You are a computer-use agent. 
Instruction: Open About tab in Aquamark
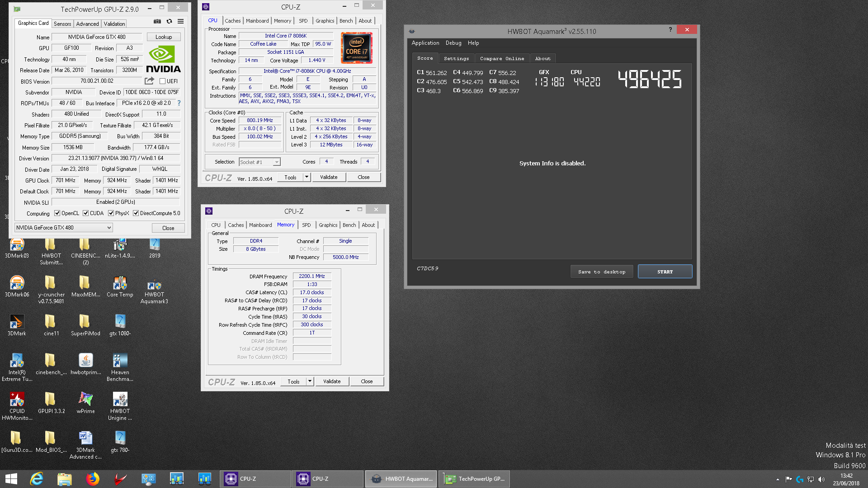tap(542, 58)
